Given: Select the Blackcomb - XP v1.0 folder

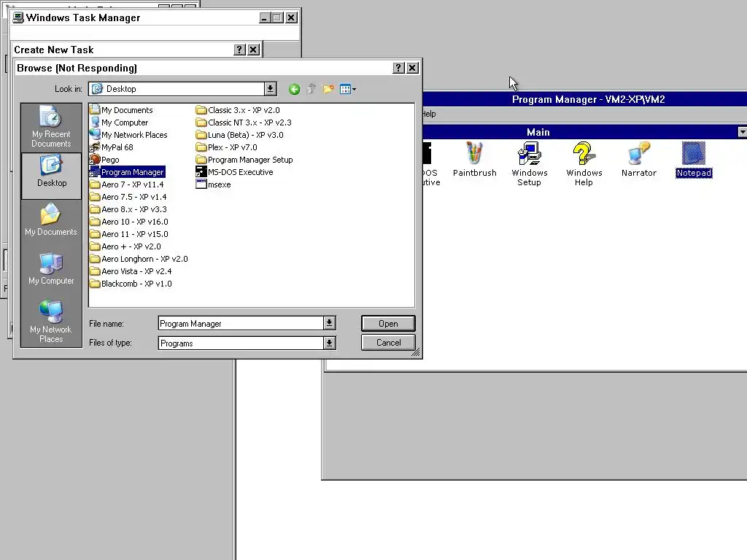Looking at the screenshot, I should click(131, 284).
